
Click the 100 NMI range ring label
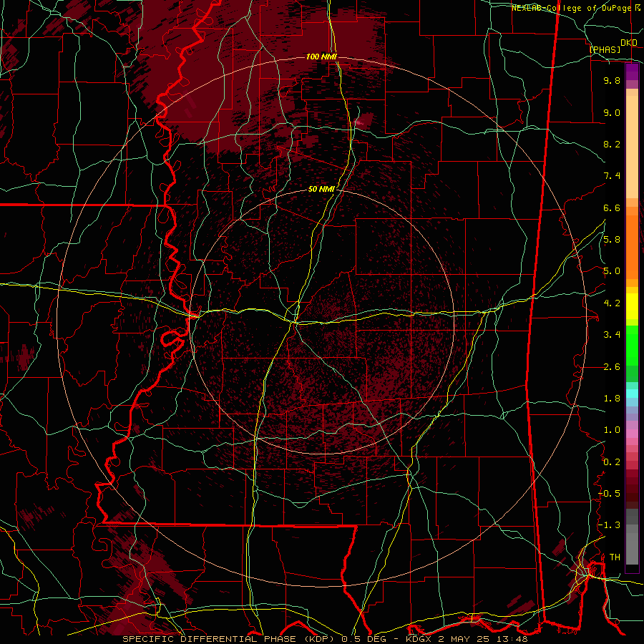[321, 57]
